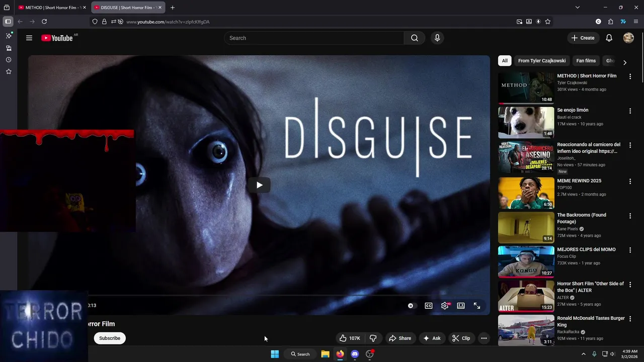Open options for The Backrooms video

coord(630,216)
